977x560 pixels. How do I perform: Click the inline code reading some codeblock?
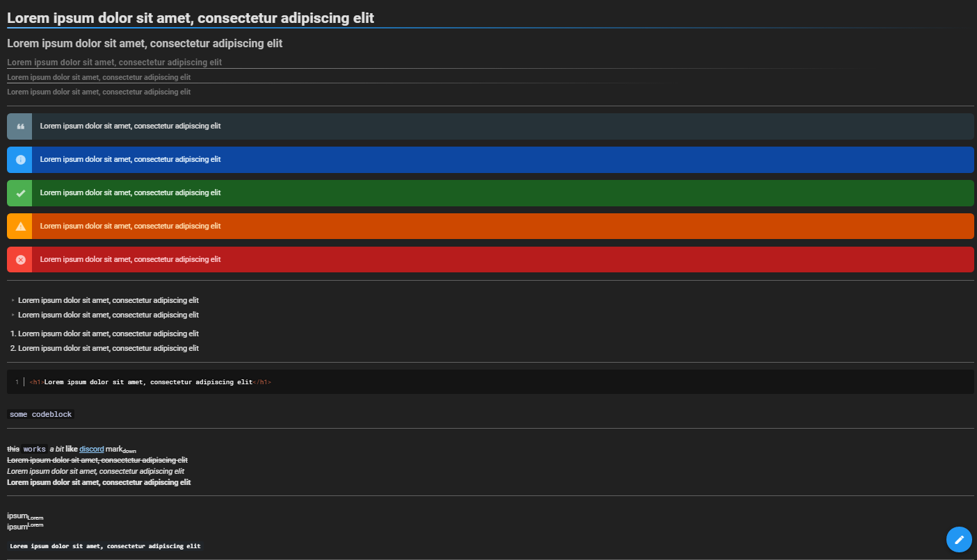click(x=40, y=413)
